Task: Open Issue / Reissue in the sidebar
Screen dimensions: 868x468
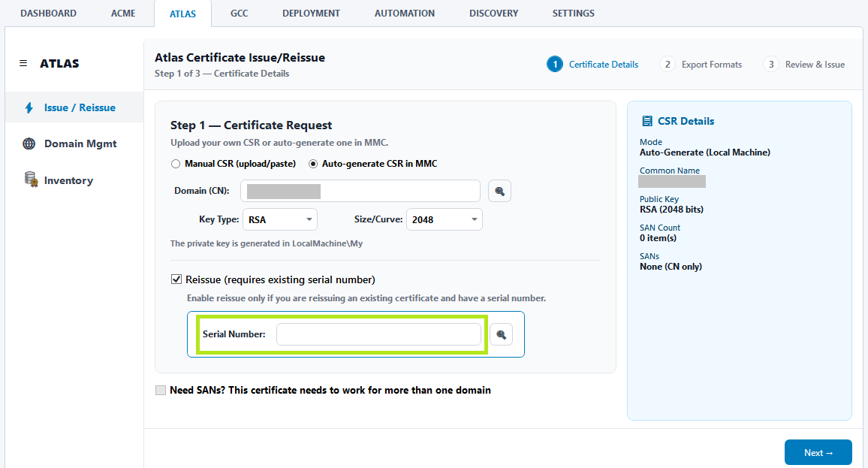Action: coord(74,107)
